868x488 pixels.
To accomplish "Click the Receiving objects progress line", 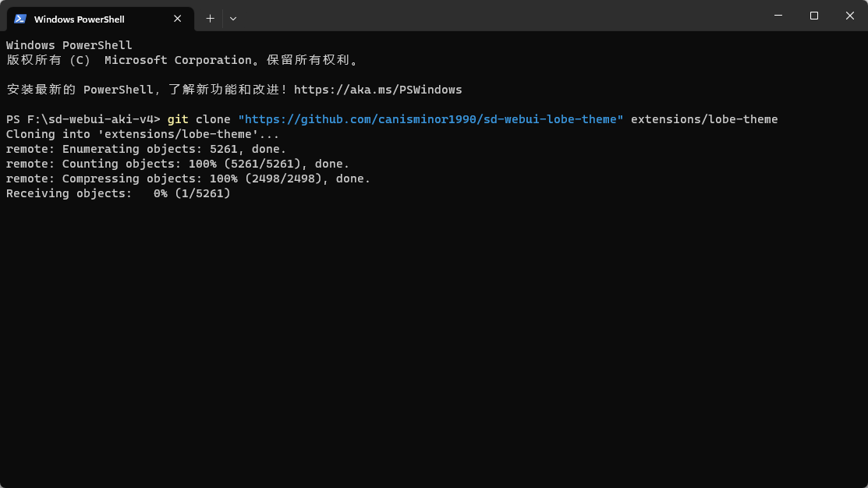I will 119,193.
